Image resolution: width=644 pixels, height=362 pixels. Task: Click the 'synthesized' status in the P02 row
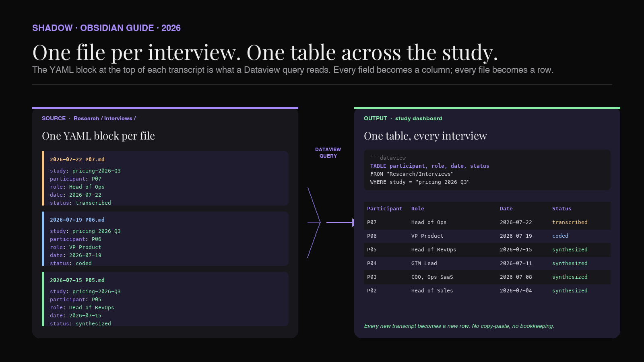tap(570, 291)
